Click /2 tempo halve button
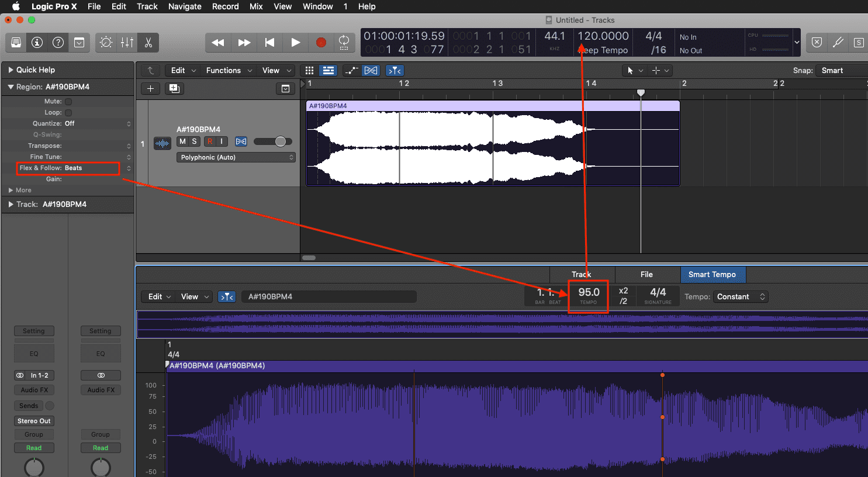Viewport: 868px width, 477px height. pyautogui.click(x=624, y=301)
